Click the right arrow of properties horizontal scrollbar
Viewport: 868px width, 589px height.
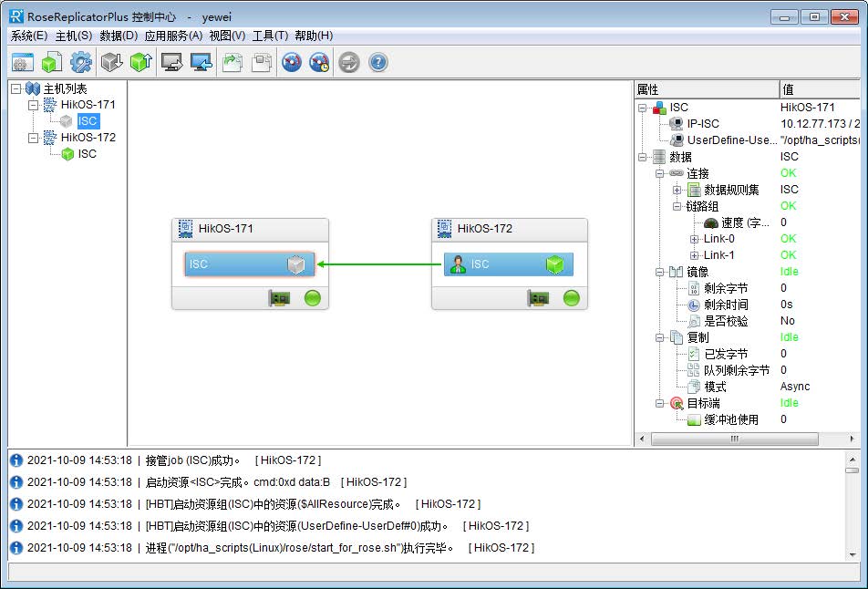[852, 439]
